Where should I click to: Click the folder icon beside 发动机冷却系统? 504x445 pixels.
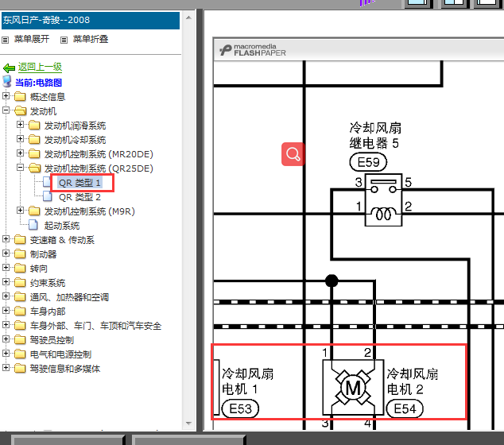click(x=34, y=139)
